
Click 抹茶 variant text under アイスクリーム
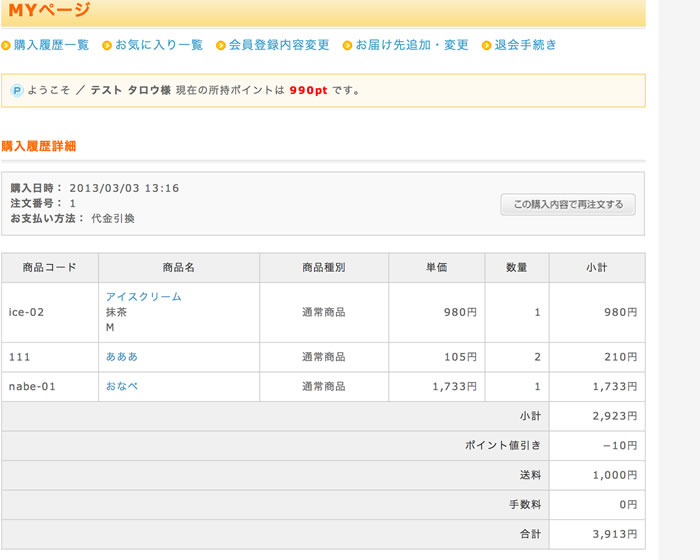(x=117, y=312)
